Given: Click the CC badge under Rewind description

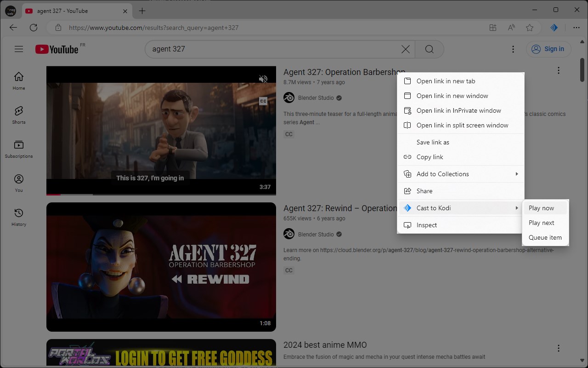Looking at the screenshot, I should click(289, 270).
